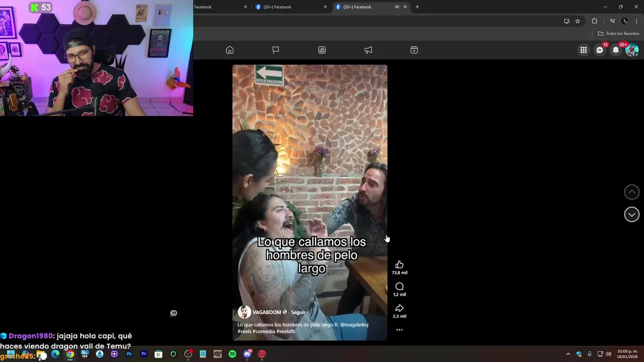The width and height of the screenshot is (644, 362).
Task: Open Discord from the taskbar
Action: pyautogui.click(x=247, y=354)
